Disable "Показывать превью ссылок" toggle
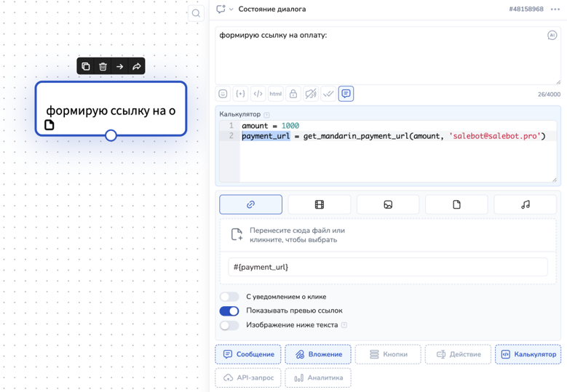This screenshot has height=392, width=567. (229, 311)
